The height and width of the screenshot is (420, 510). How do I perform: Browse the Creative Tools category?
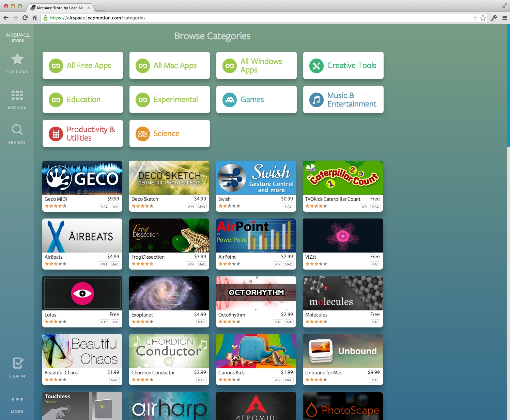pos(343,65)
